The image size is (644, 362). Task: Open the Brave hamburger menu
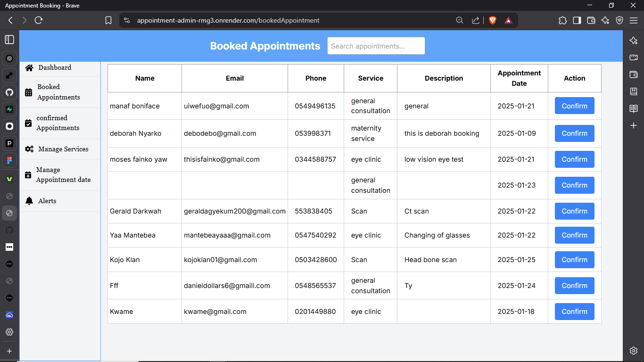click(633, 20)
